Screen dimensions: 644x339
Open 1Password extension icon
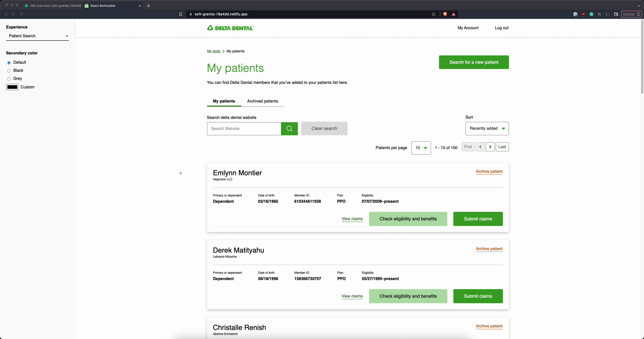(575, 14)
